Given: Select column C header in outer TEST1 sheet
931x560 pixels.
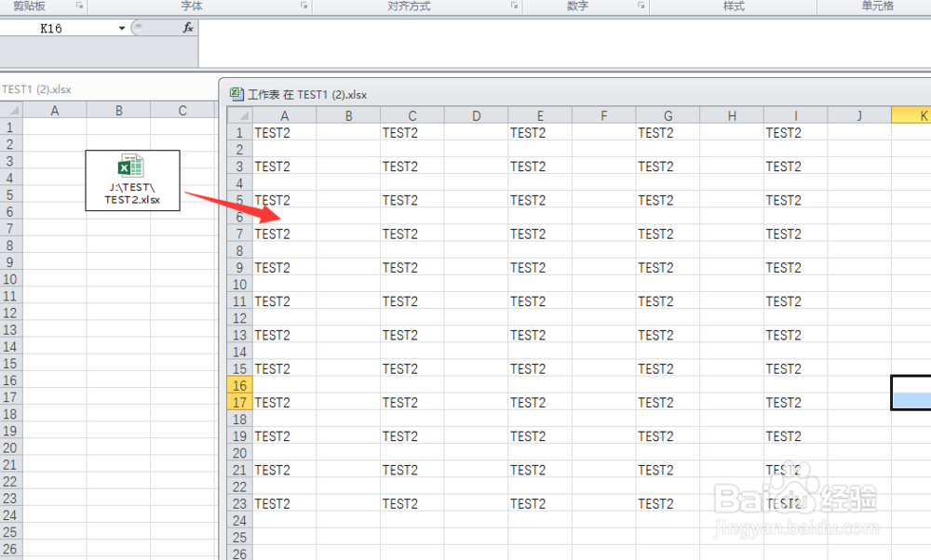Looking at the screenshot, I should pyautogui.click(x=182, y=111).
